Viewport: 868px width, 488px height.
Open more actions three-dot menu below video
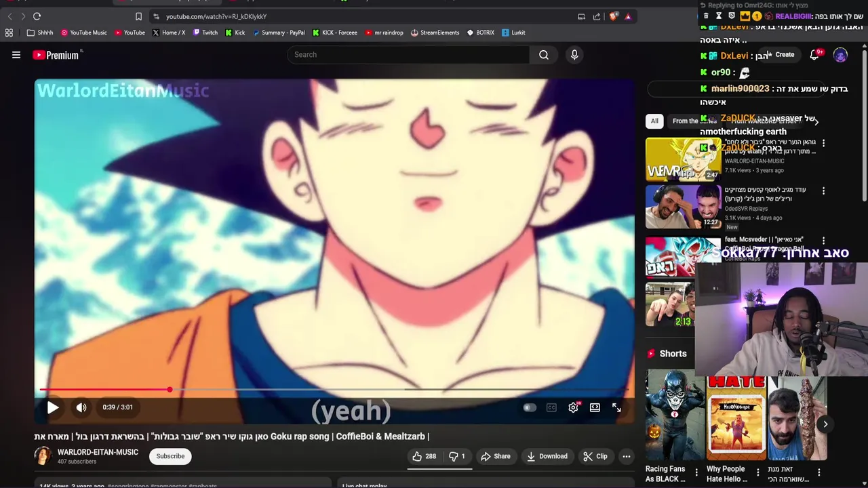pos(627,456)
